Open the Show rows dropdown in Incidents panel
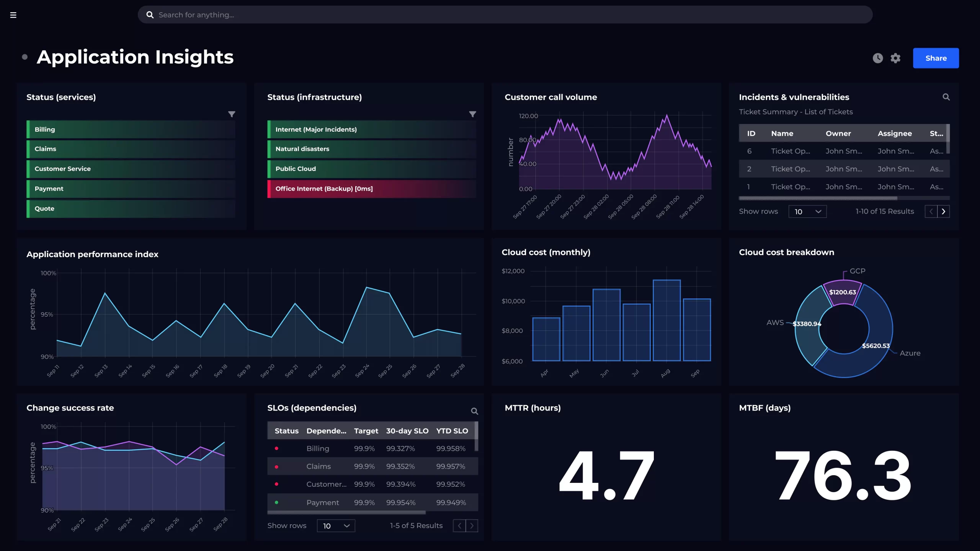Viewport: 980px width, 551px height. click(807, 211)
